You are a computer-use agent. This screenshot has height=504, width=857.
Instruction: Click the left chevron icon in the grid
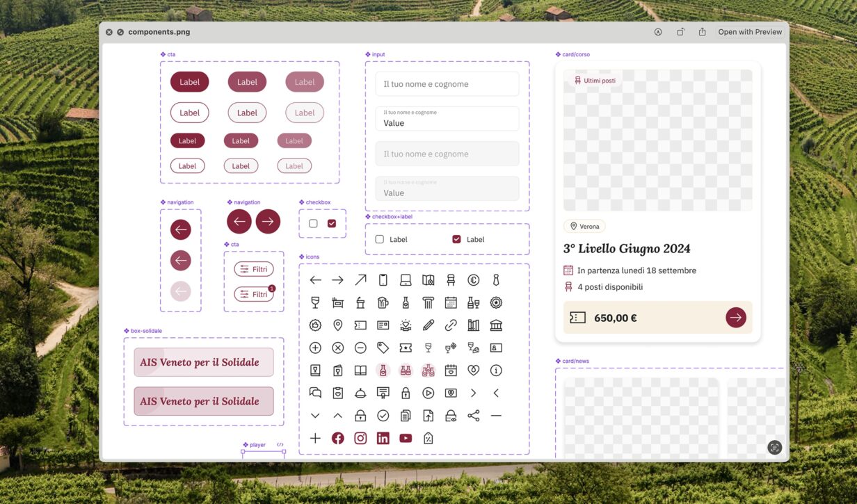coord(496,393)
